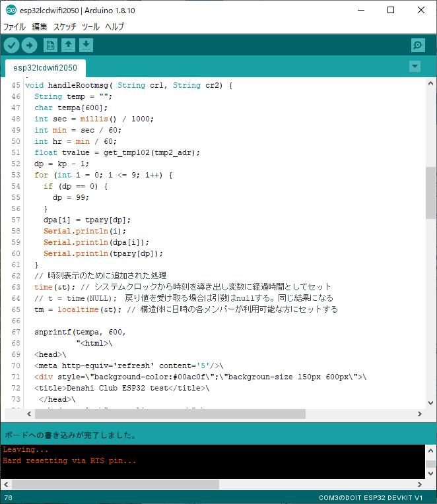Viewport: 437px width, 504px height.
Task: Open the スケッチ menu
Action: 65,27
